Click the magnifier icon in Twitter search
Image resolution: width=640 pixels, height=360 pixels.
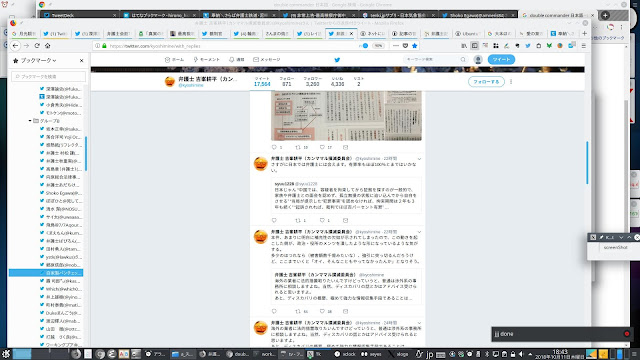pyautogui.click(x=463, y=60)
